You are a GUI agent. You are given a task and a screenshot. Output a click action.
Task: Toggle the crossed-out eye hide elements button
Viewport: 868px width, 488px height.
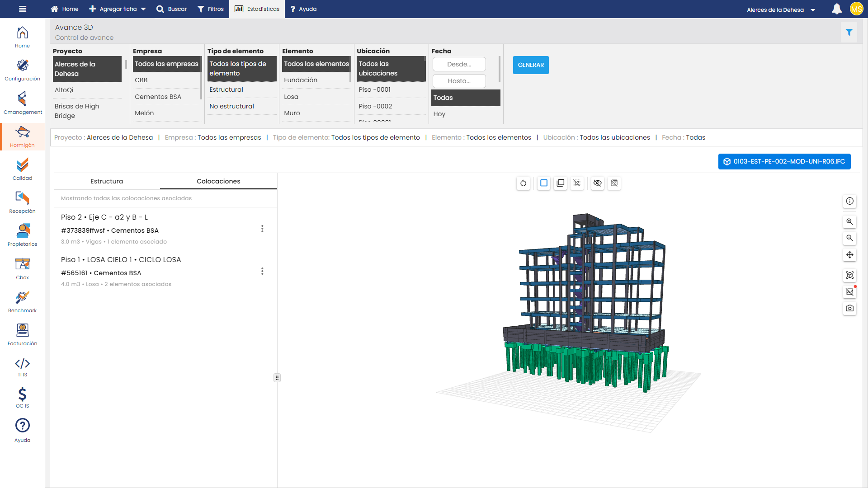[x=597, y=183]
